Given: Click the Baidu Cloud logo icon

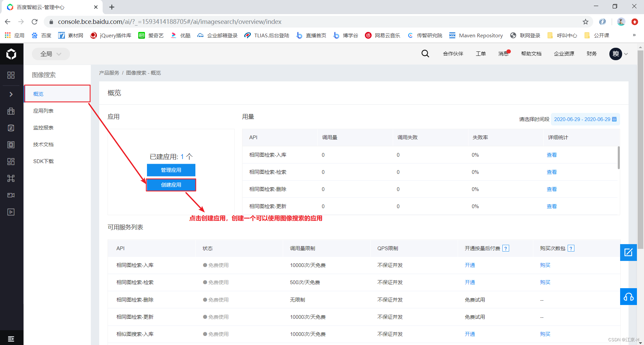Looking at the screenshot, I should 11,54.
